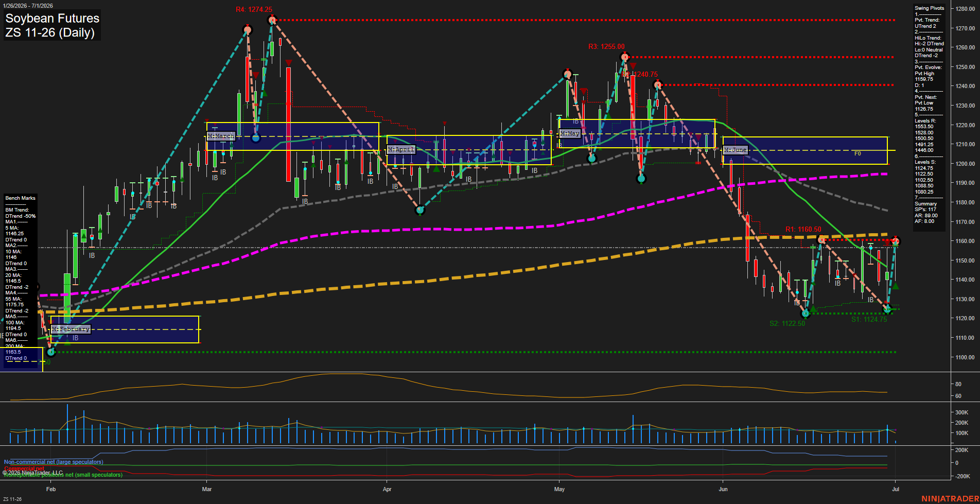This screenshot has width=980, height=504.
Task: Click the 1200.00 price axis value
Action: coord(965,164)
